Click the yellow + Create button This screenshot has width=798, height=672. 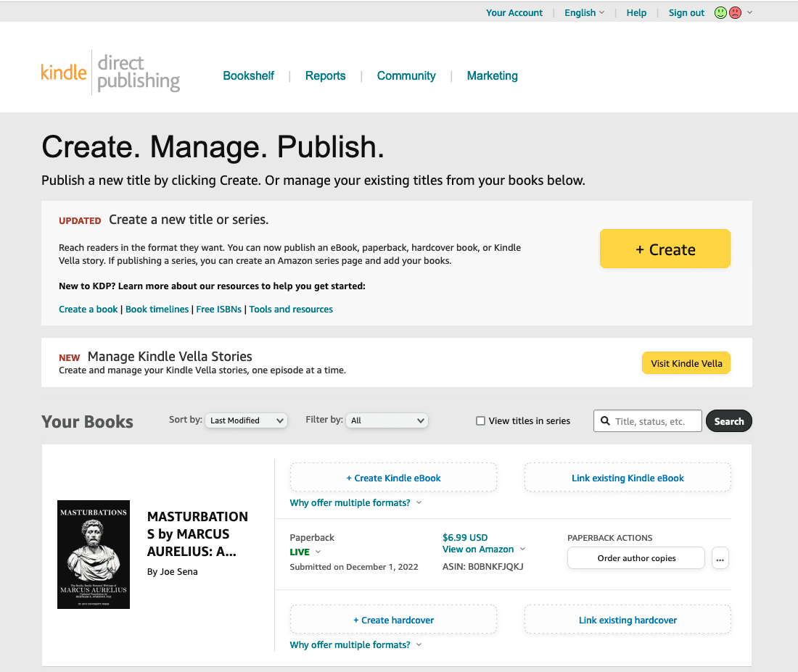[665, 249]
